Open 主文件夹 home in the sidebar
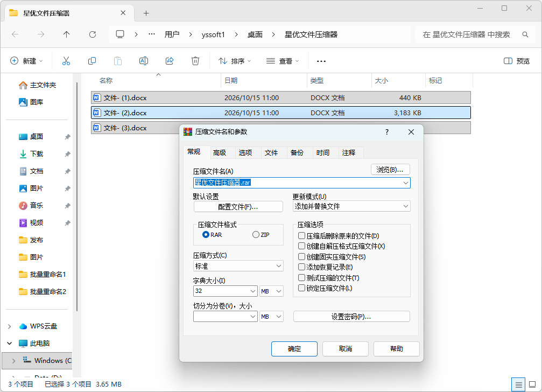This screenshot has height=392, width=542. click(x=37, y=85)
